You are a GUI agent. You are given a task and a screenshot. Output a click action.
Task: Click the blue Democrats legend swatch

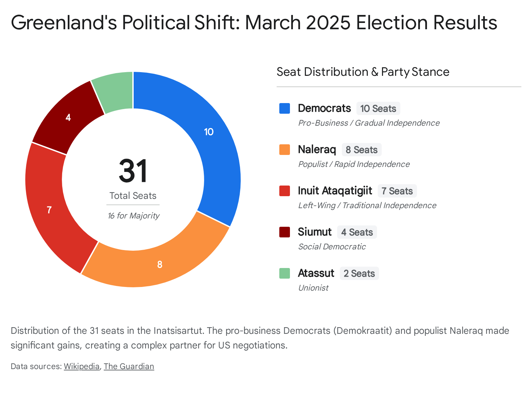coord(285,108)
